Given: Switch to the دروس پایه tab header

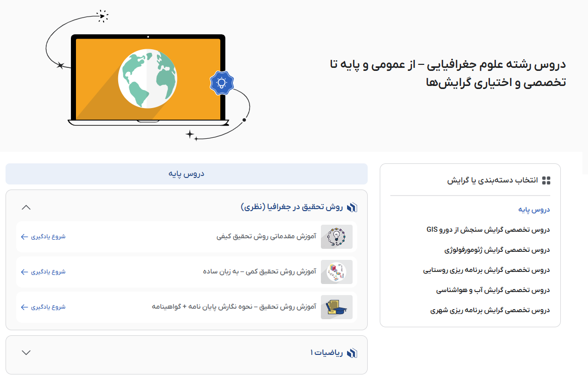Looking at the screenshot, I should pyautogui.click(x=186, y=173).
